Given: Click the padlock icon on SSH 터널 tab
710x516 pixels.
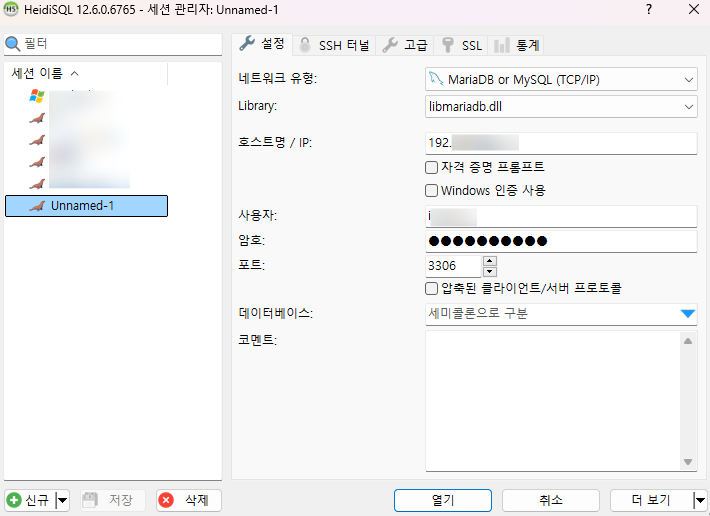Looking at the screenshot, I should pyautogui.click(x=305, y=45).
